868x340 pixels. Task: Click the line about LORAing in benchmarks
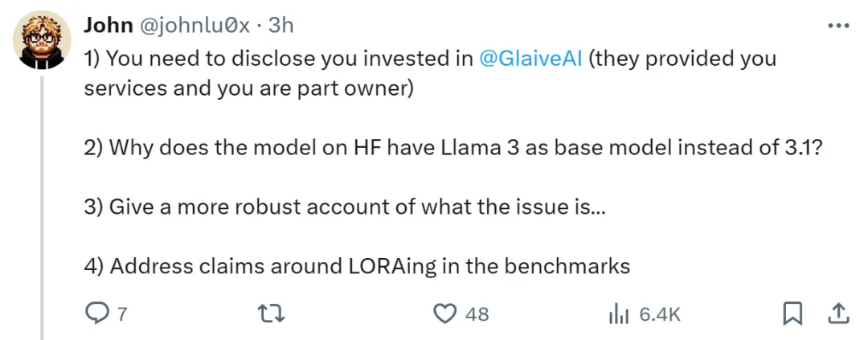(x=356, y=266)
